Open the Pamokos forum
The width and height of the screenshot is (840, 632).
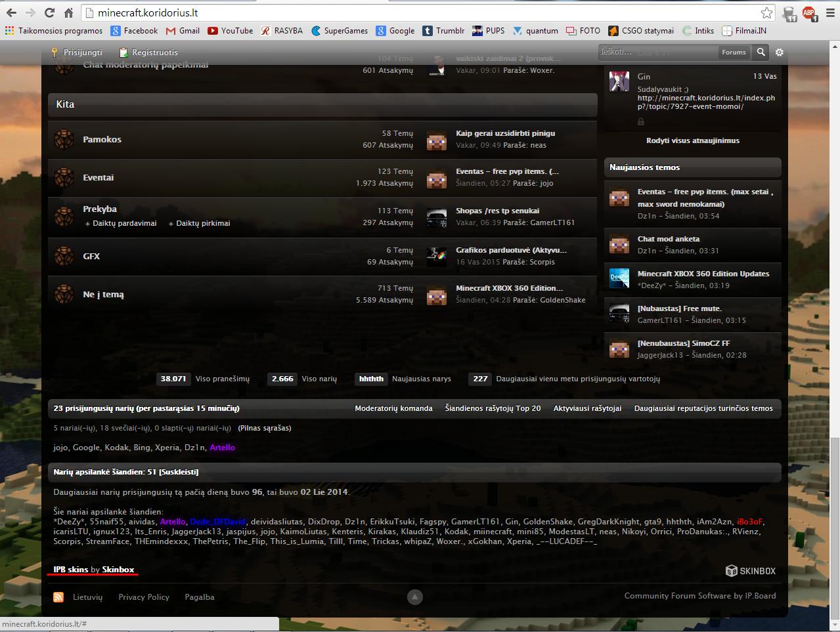102,139
